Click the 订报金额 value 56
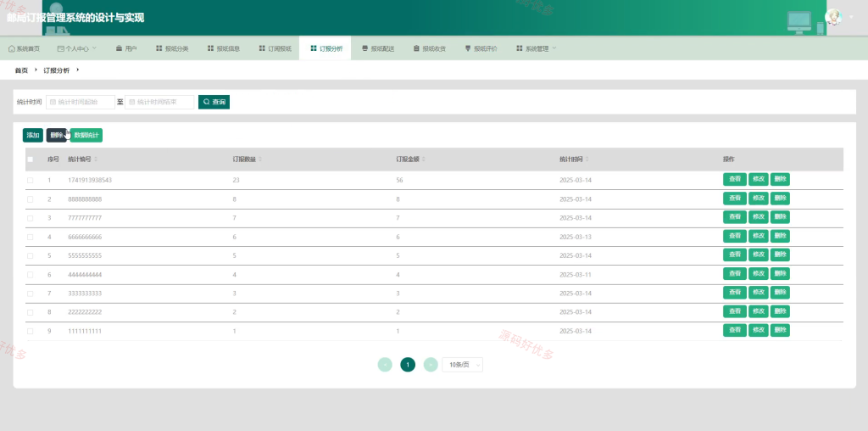This screenshot has width=868, height=431. [400, 180]
